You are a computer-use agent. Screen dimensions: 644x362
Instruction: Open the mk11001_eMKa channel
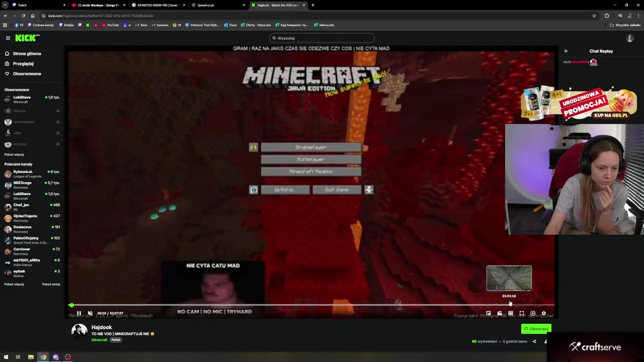(x=32, y=262)
